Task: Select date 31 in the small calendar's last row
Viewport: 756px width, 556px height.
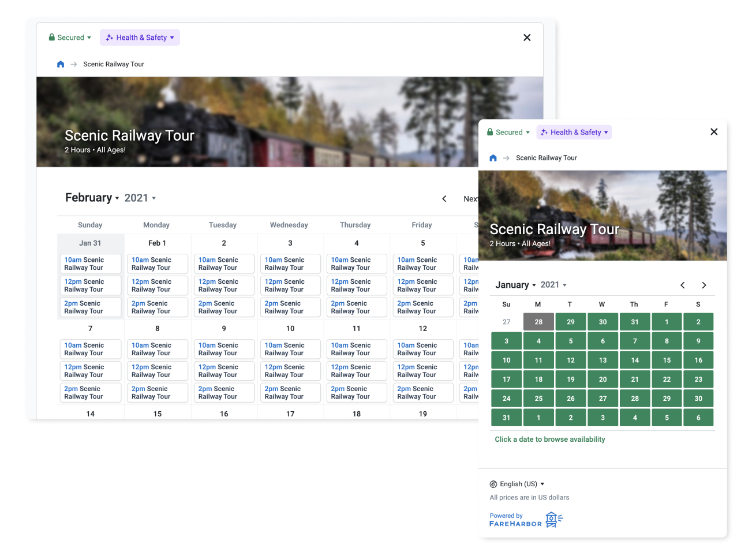Action: (506, 418)
